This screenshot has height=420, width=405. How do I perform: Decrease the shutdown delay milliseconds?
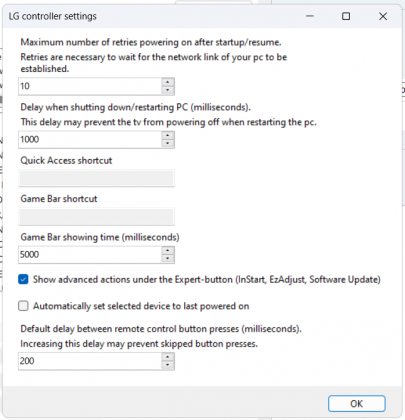tap(168, 143)
